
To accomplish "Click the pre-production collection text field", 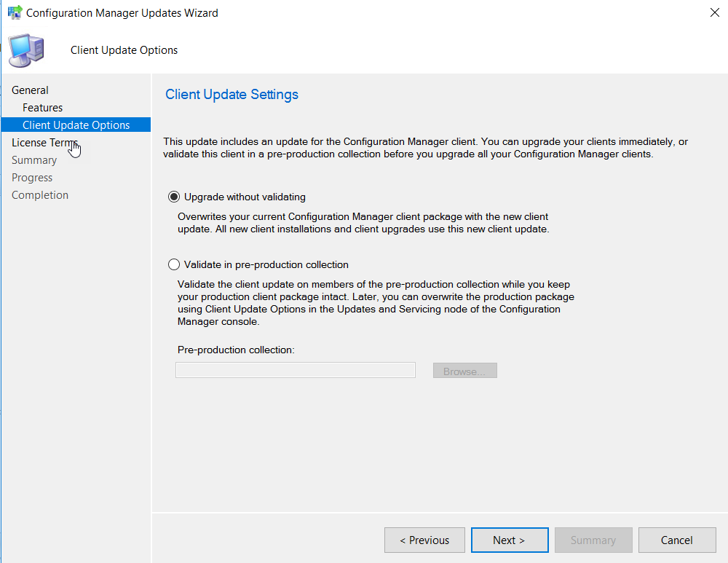I will [x=296, y=370].
